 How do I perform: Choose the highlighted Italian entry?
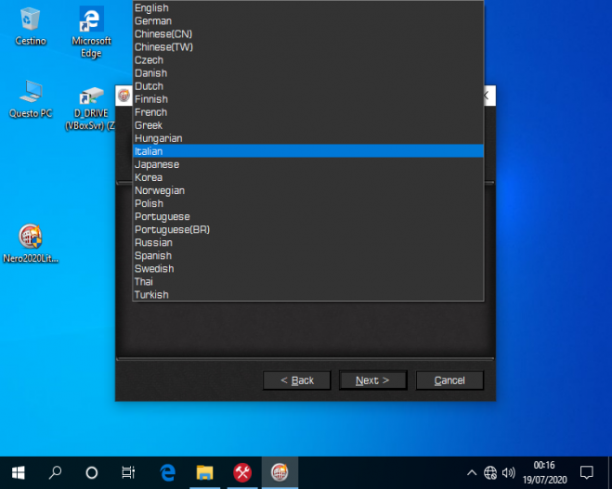pos(308,151)
